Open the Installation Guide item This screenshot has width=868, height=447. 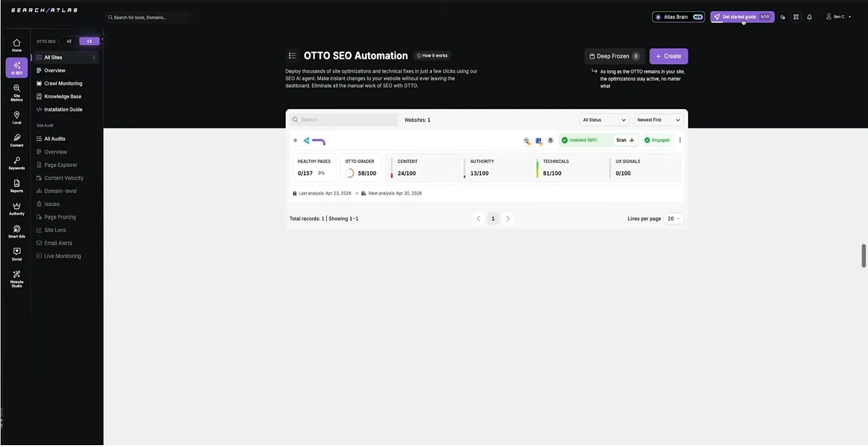(59, 110)
